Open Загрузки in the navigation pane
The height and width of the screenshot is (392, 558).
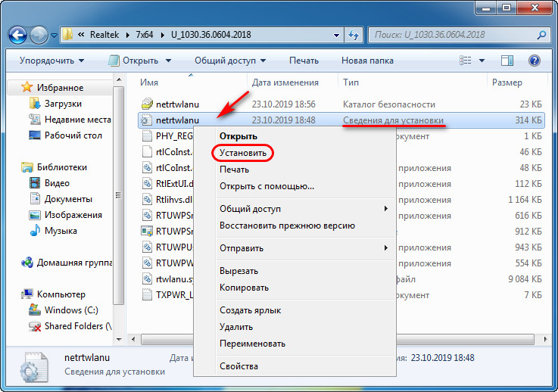pyautogui.click(x=63, y=104)
